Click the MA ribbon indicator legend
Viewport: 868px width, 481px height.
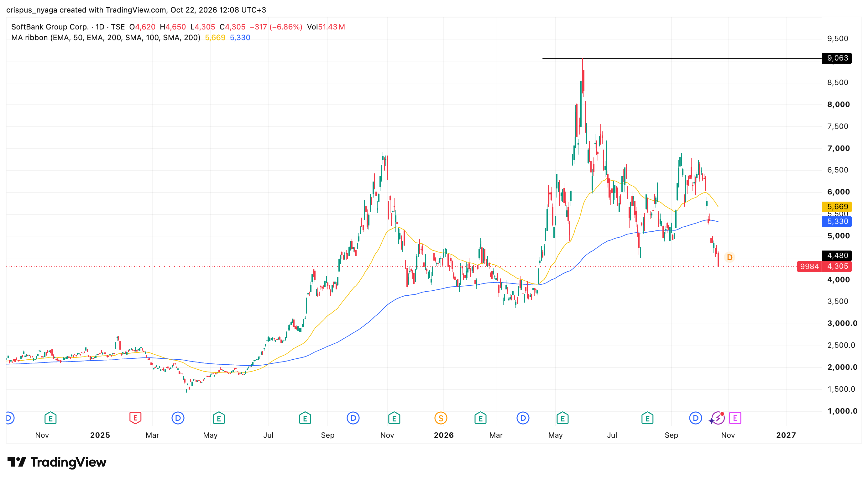106,38
